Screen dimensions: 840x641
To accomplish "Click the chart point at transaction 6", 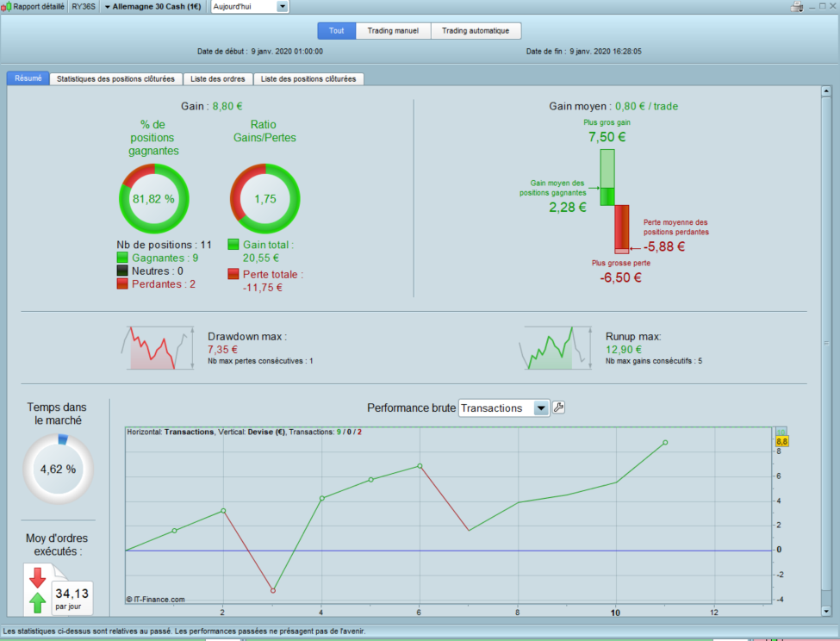I will [x=420, y=466].
